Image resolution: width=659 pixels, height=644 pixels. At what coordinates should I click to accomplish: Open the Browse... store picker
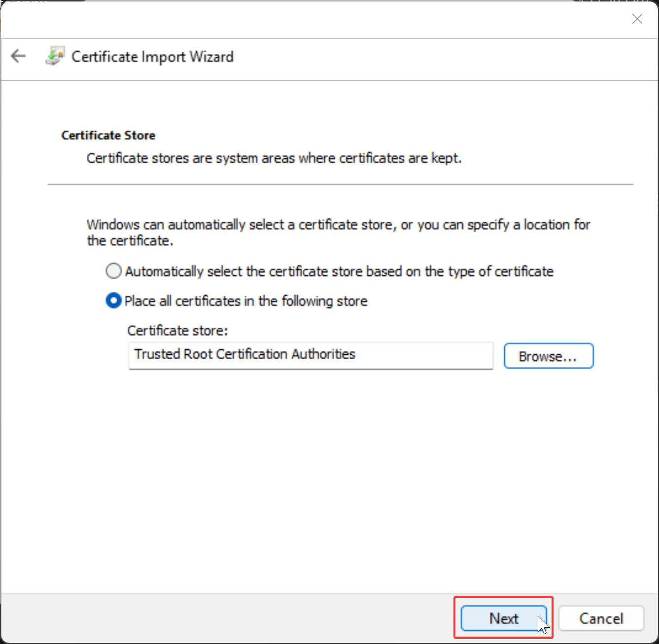tap(548, 356)
